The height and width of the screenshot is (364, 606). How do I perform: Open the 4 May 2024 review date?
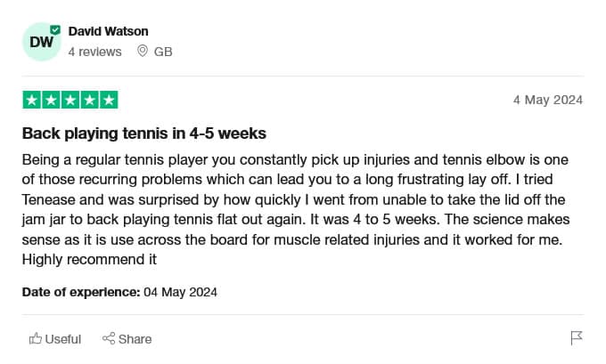(x=548, y=100)
